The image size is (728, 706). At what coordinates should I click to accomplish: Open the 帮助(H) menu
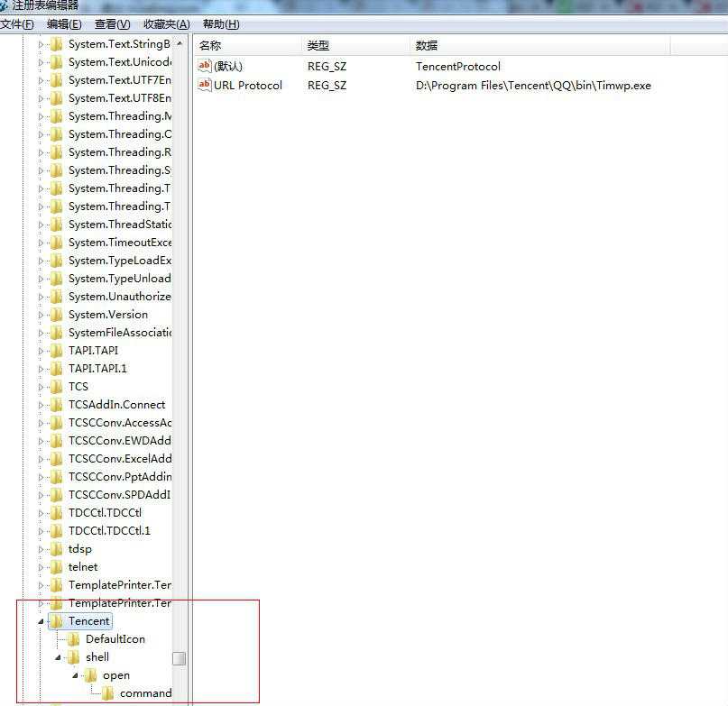point(221,24)
